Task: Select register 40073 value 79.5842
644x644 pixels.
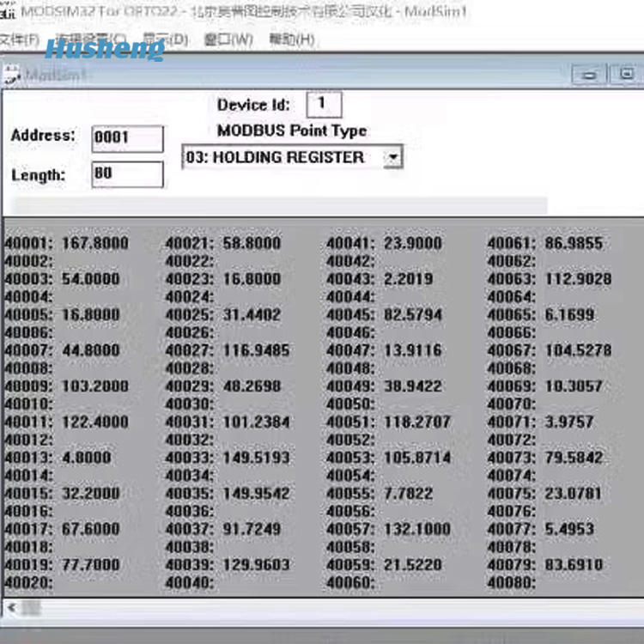Action: (574, 458)
